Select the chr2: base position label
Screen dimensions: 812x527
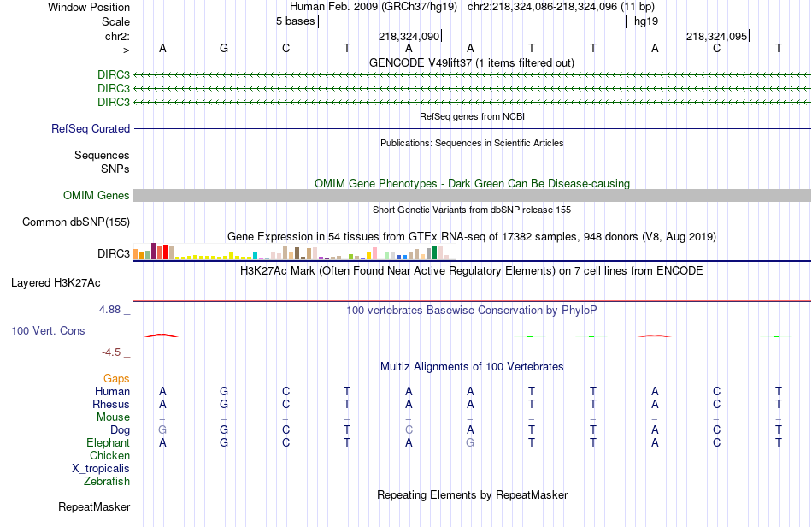tap(117, 36)
